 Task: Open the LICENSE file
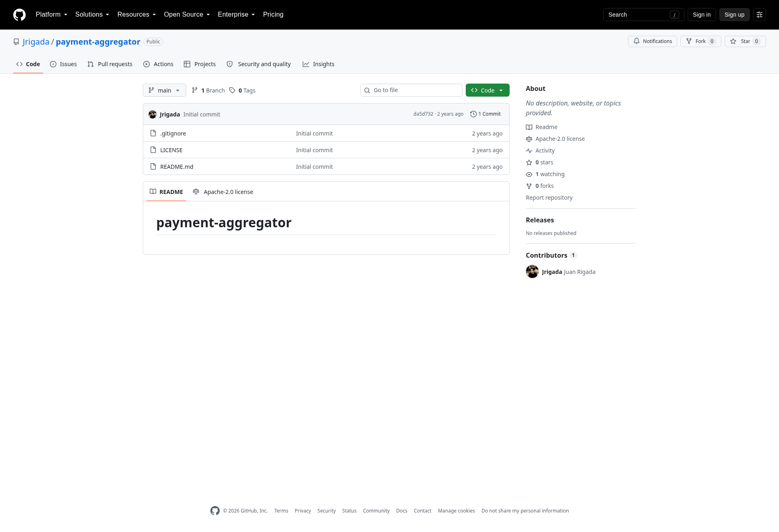tap(171, 150)
